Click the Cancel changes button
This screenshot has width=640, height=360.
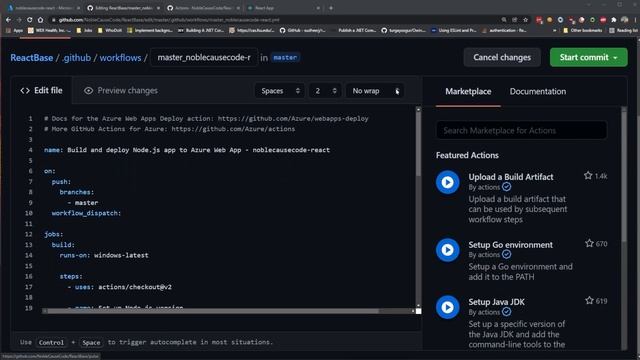(502, 58)
